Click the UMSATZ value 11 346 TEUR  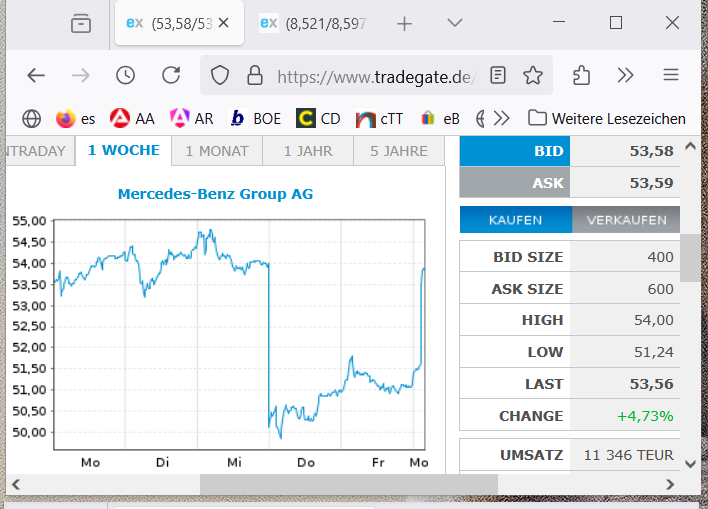click(x=629, y=455)
